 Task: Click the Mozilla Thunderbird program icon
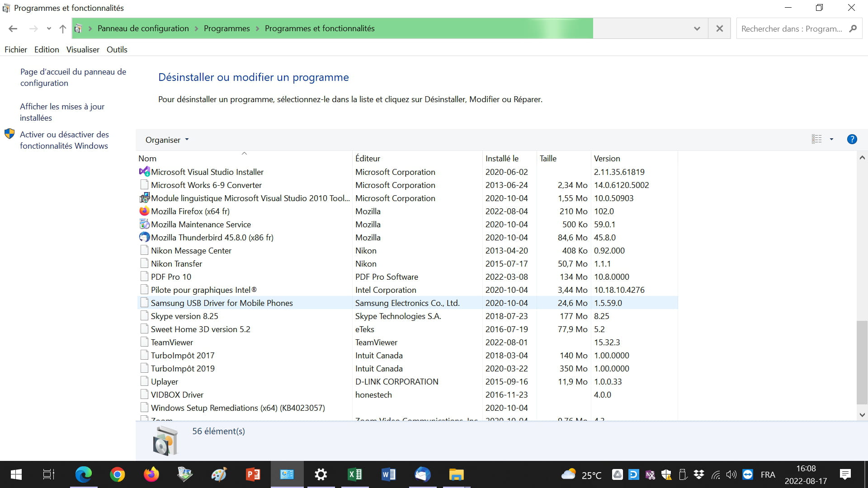coord(144,237)
